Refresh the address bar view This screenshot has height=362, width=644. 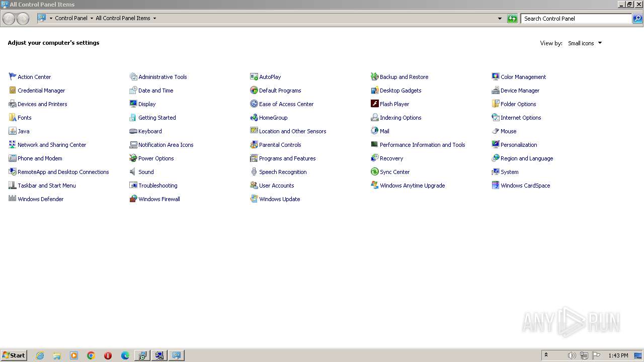point(512,19)
